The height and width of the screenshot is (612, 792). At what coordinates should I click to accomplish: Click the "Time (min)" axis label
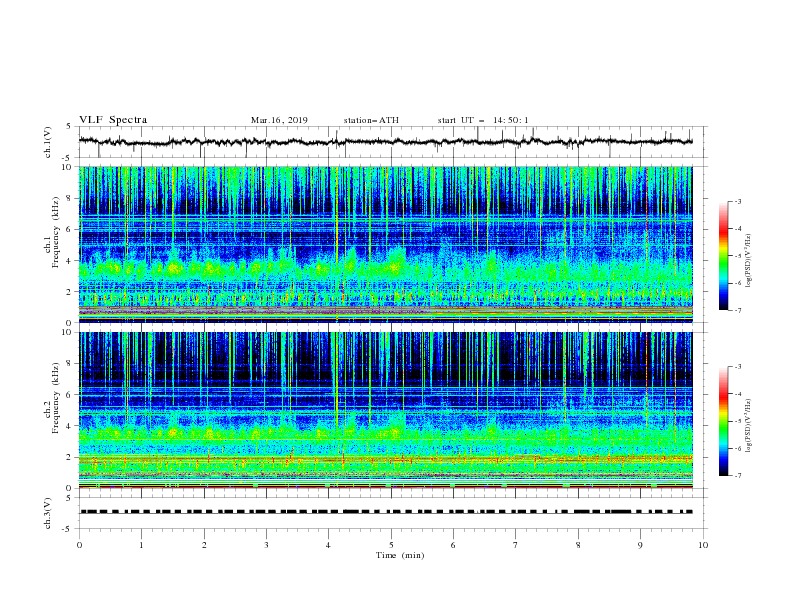pos(400,555)
